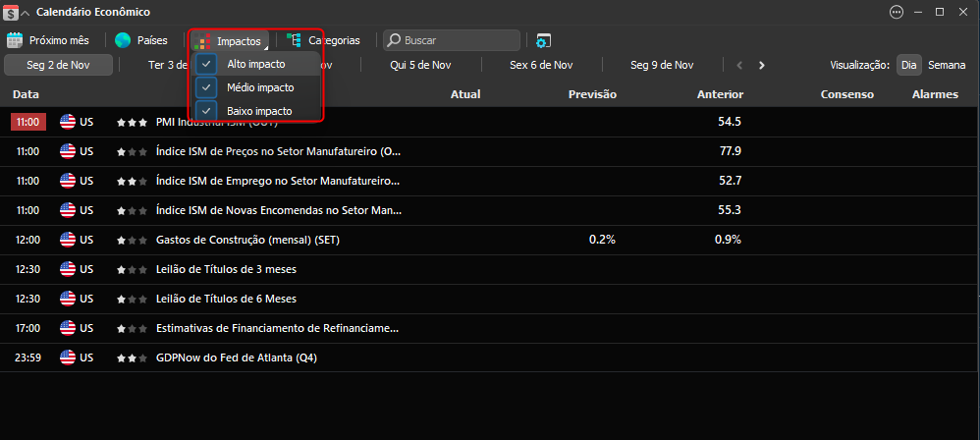Screen dimensions: 980x440
Task: Click star rating on ISM de Emprego row
Action: click(132, 181)
